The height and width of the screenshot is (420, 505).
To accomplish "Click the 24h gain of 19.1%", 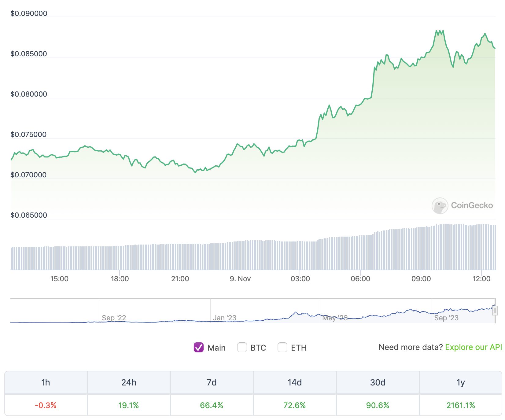I will pyautogui.click(x=128, y=405).
